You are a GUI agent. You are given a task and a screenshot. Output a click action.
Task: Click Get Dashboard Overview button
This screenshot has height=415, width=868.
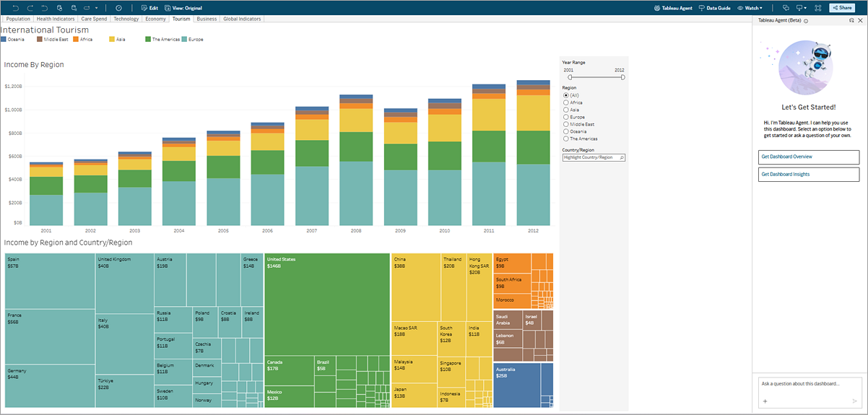[809, 157]
